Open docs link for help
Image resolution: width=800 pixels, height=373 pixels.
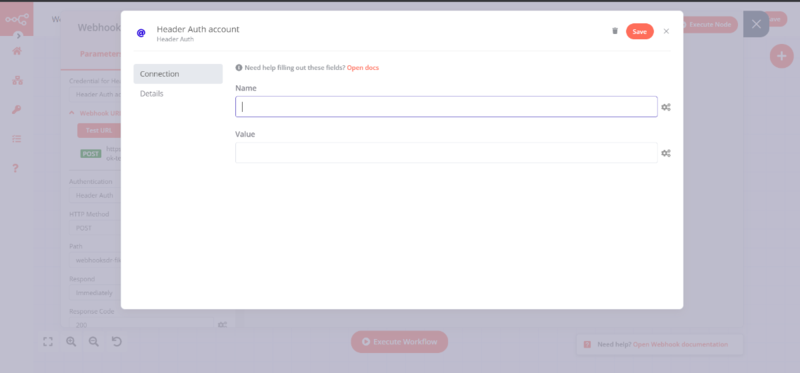[363, 67]
